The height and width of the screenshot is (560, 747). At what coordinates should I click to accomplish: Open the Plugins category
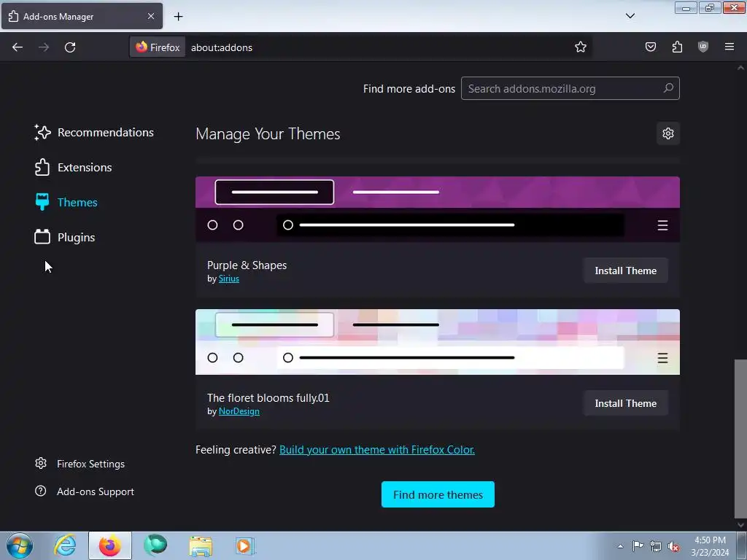(65, 237)
